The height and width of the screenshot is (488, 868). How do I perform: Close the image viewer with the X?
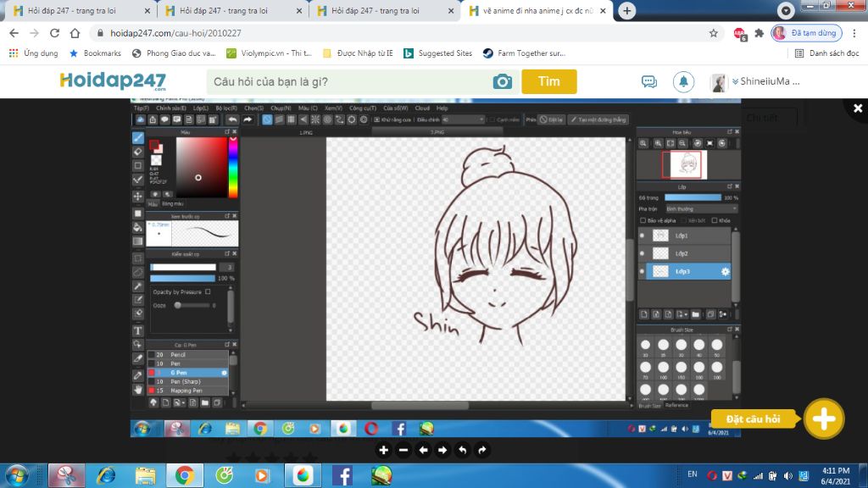pos(858,108)
